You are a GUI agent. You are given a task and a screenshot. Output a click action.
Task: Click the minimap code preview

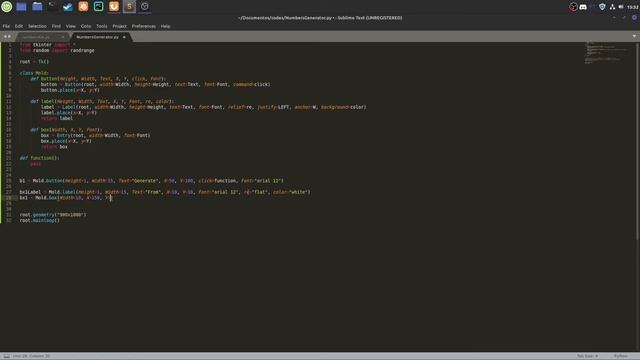click(x=606, y=53)
